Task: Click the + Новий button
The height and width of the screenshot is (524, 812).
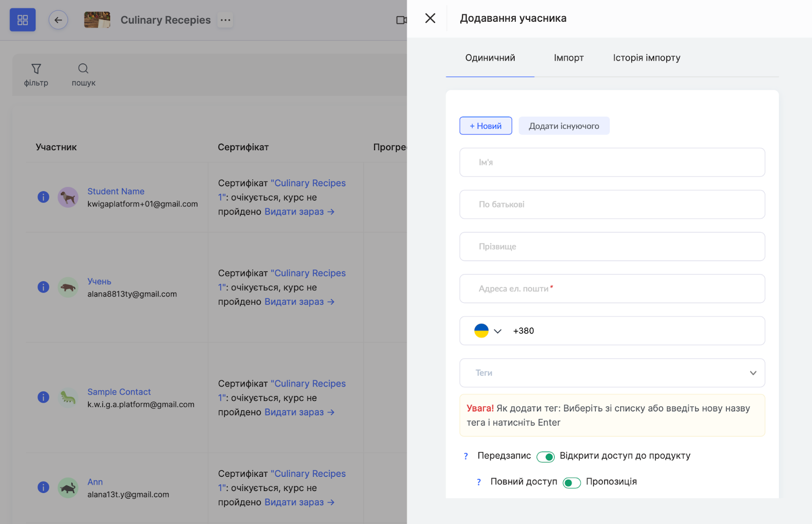Action: tap(486, 126)
